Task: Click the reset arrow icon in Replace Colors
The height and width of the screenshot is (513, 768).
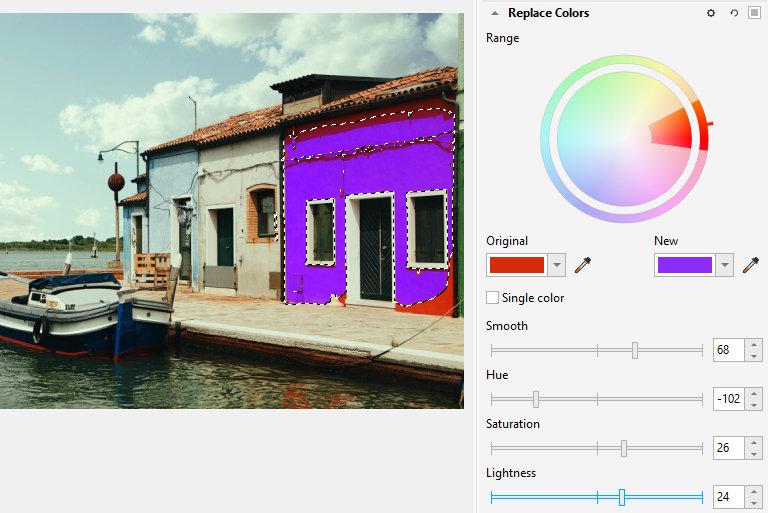Action: point(734,13)
